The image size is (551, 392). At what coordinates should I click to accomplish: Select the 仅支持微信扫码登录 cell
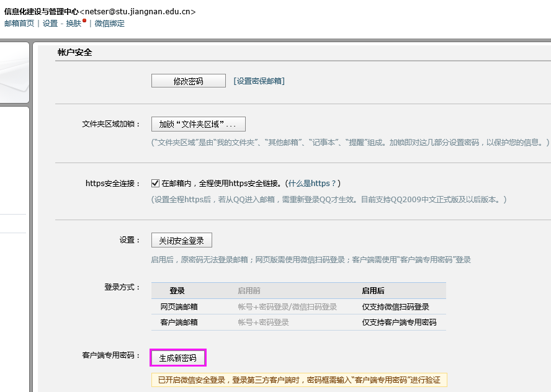coord(396,306)
